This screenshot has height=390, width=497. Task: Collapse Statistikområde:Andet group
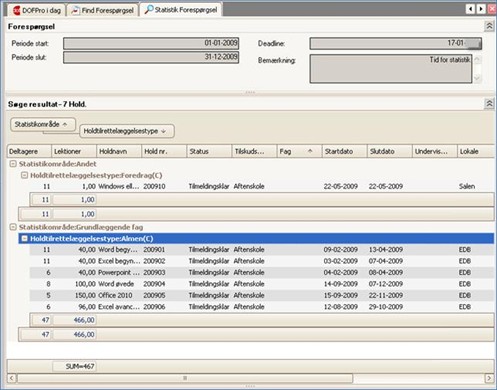(x=13, y=164)
